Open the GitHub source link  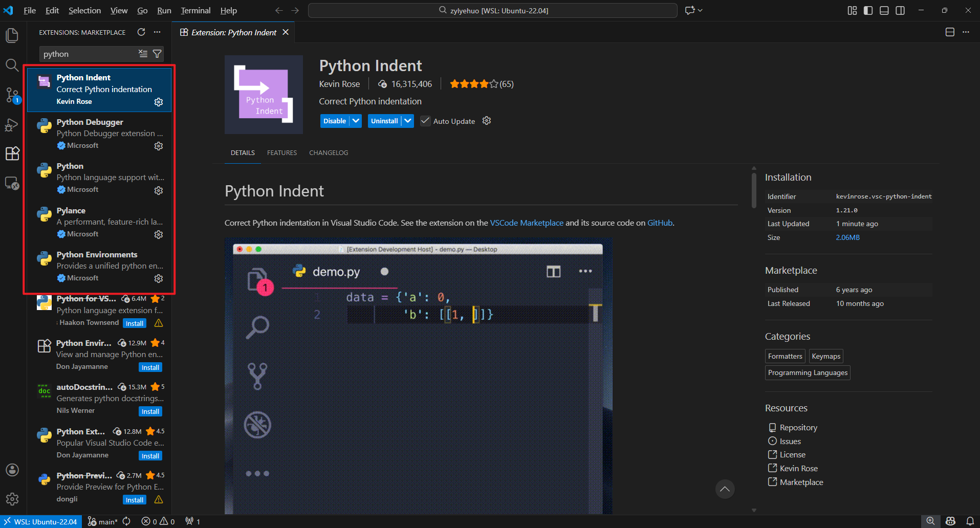[660, 223]
